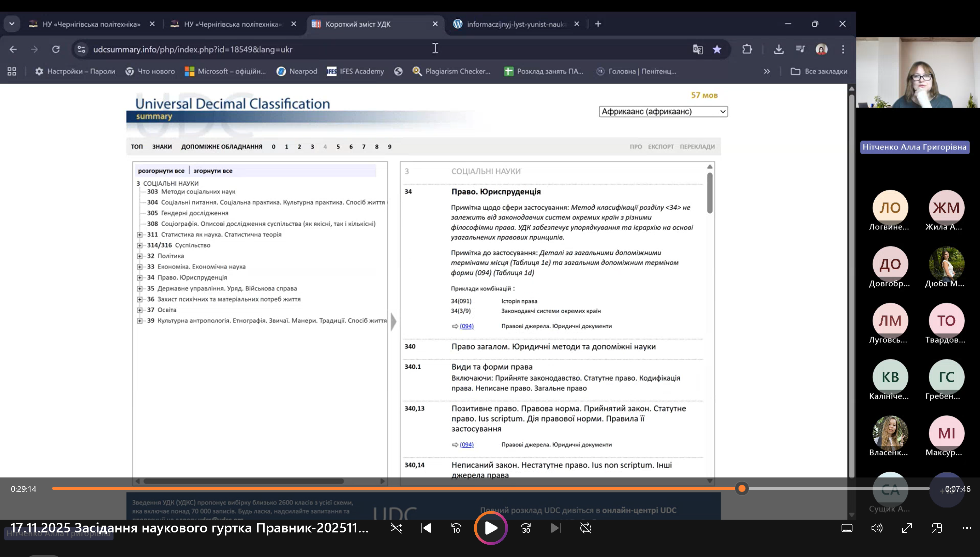Viewport: 980px width, 557px height.
Task: Expand tree node 34 Право. Юриспруденція
Action: point(140,278)
